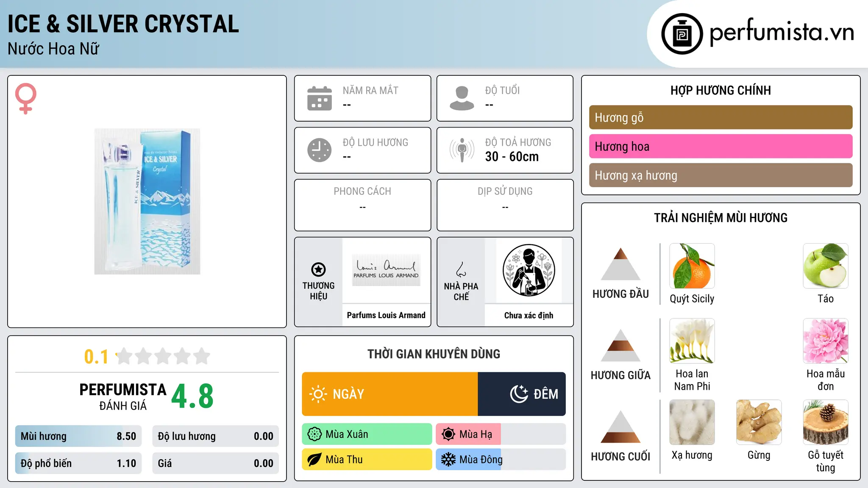Click the star badge icon above Thương Hiệu
This screenshot has width=868, height=488.
pos(318,269)
